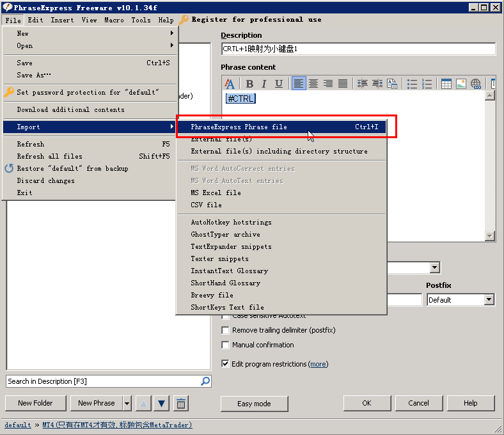Screen dimensions: 504x435
Task: Insert a hyperlink with globe icon
Action: coord(476,84)
